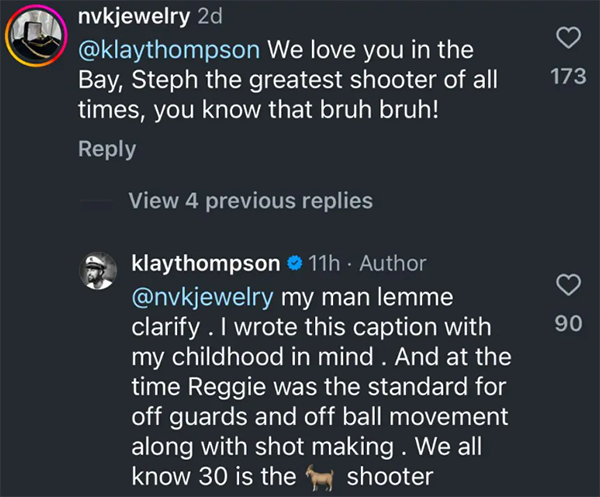This screenshot has width=600, height=497.
Task: Like klaythompson's reply using heart icon
Action: [x=568, y=287]
